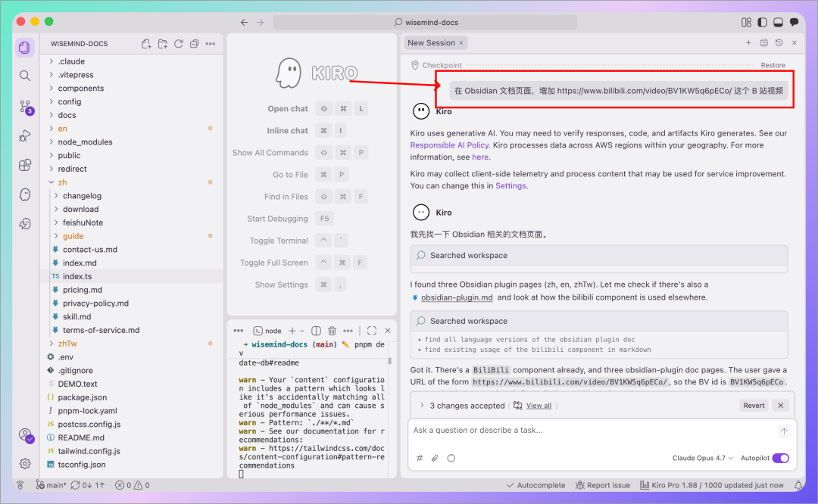Image resolution: width=818 pixels, height=504 pixels.
Task: Open chat session history icon
Action: [779, 42]
